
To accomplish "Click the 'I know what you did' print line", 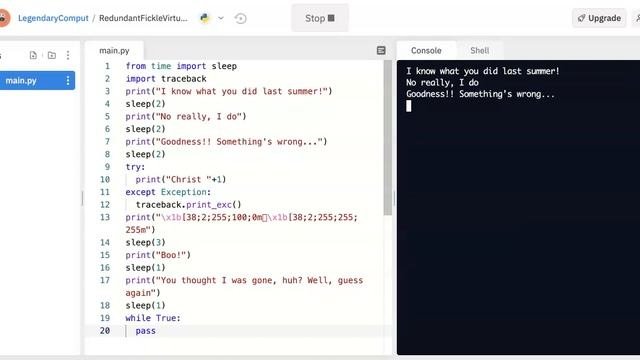I will point(229,91).
